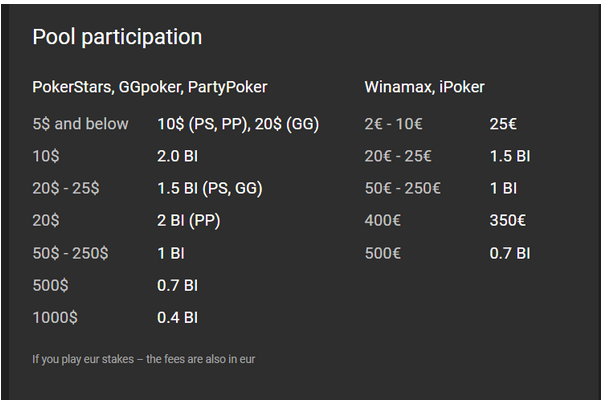Select the 500€ stake label
605x401 pixels.
[382, 253]
